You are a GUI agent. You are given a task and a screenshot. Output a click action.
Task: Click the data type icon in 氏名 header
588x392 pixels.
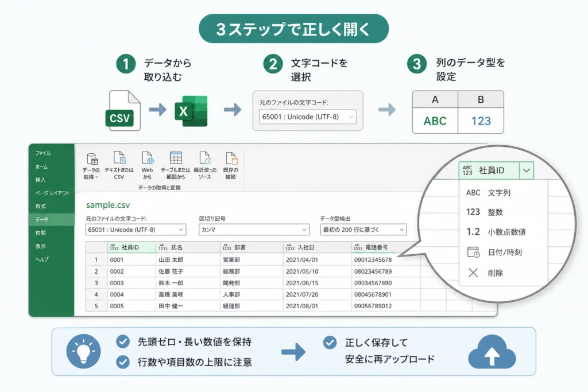pos(163,247)
